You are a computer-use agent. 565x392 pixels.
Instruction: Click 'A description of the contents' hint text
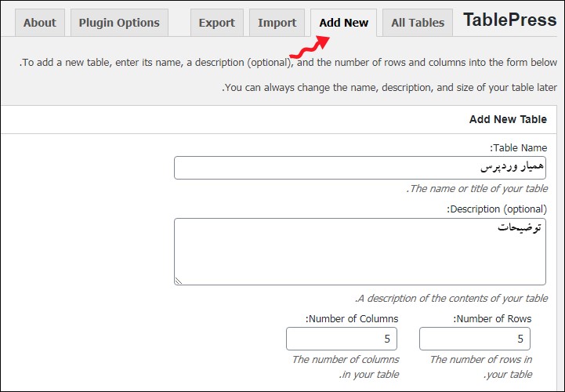pyautogui.click(x=451, y=298)
